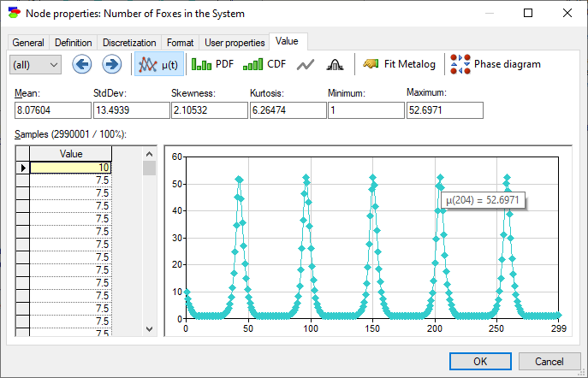Open the Phase diagram
The image size is (588, 378).
496,64
